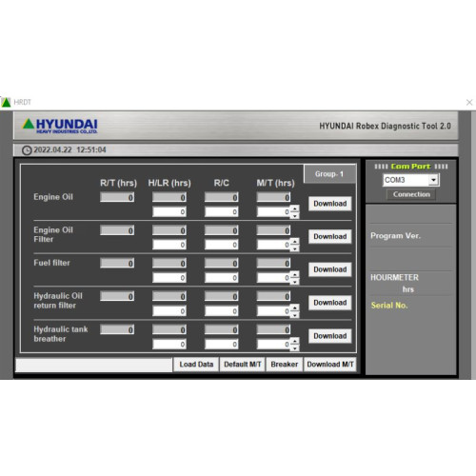Click the Com Port heading
476x476 pixels.
click(x=410, y=167)
